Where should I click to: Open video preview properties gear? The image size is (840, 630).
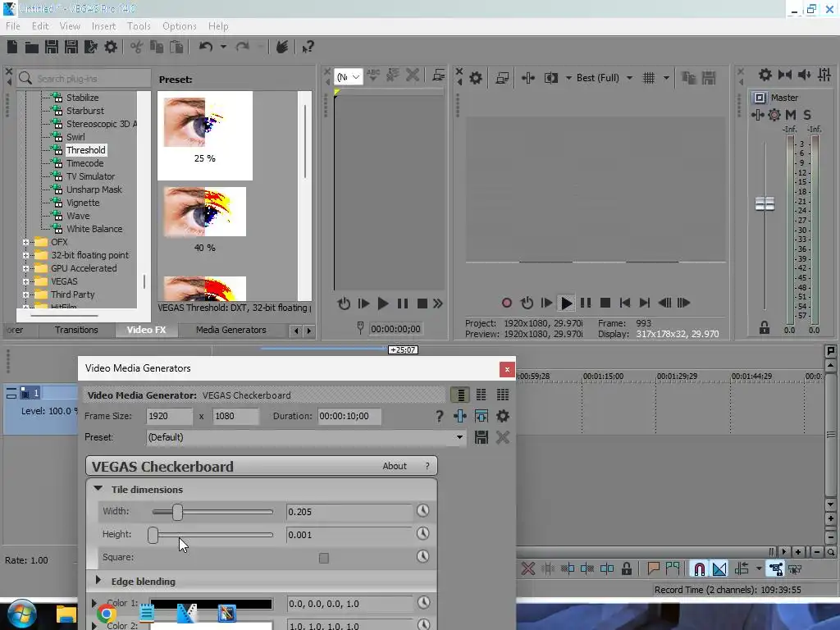pos(476,78)
